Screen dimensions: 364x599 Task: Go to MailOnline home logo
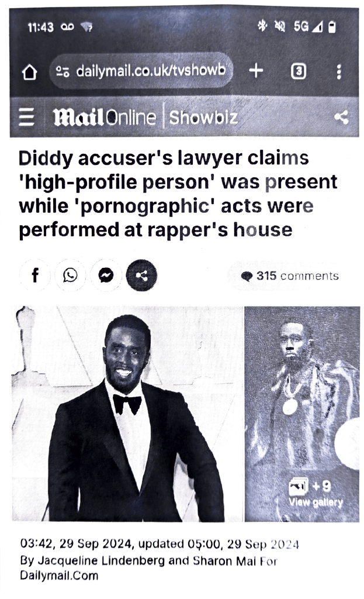tap(104, 117)
